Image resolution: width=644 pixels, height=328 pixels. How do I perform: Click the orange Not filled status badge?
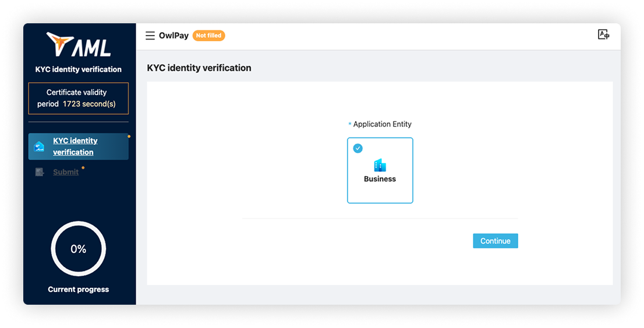[x=208, y=36]
